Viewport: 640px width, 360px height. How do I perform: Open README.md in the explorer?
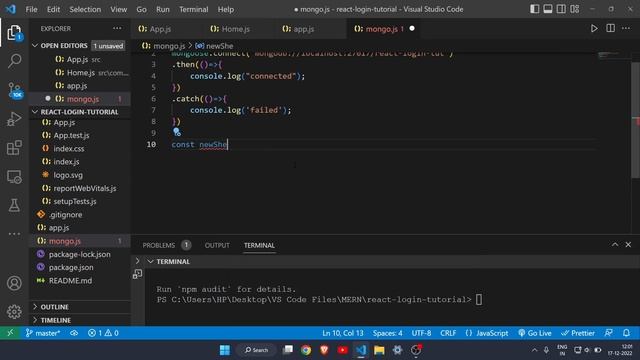(x=70, y=281)
